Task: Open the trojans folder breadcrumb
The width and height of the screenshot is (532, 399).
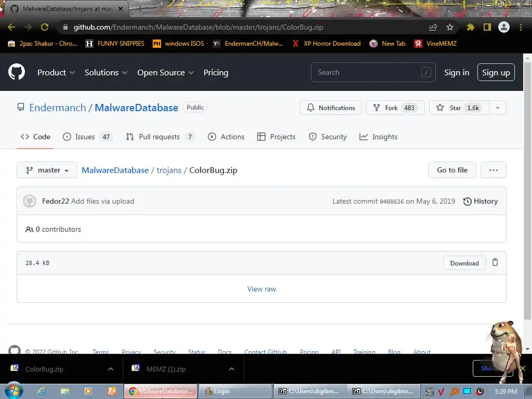Action: tap(169, 170)
